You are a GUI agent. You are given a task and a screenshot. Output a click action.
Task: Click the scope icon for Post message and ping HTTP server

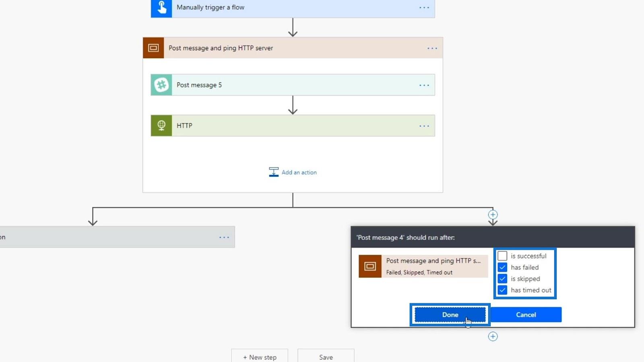click(153, 48)
